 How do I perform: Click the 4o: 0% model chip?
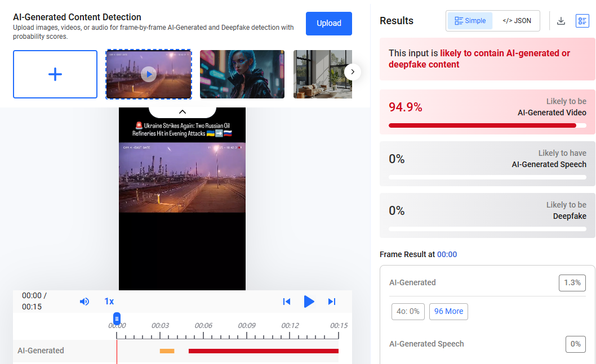pyautogui.click(x=408, y=312)
